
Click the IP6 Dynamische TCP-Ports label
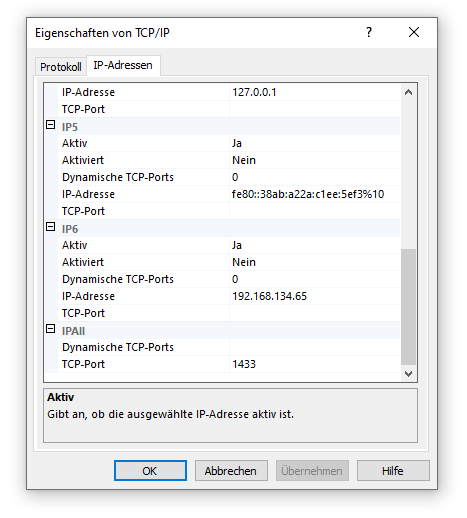(x=118, y=279)
